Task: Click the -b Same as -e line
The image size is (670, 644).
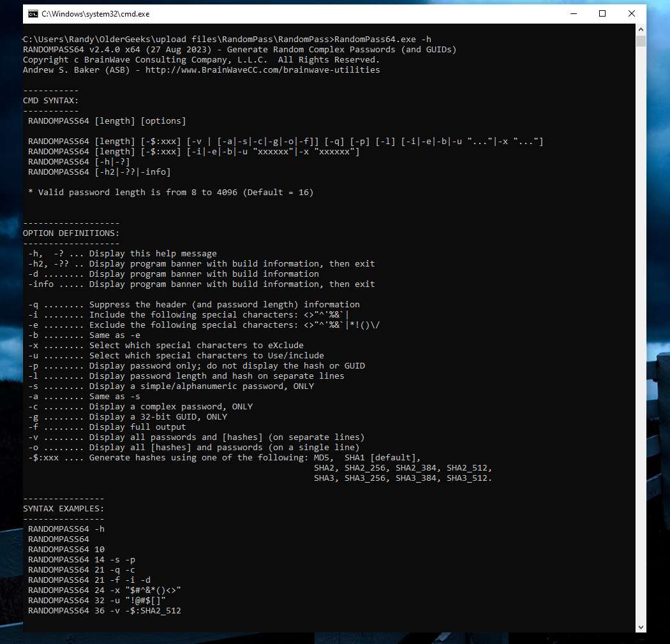Action: click(84, 335)
